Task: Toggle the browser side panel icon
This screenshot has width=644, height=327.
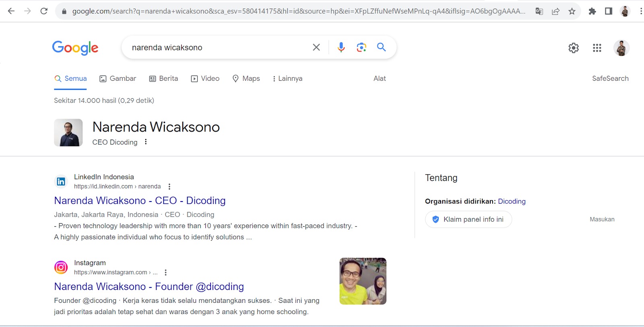Action: click(x=609, y=11)
